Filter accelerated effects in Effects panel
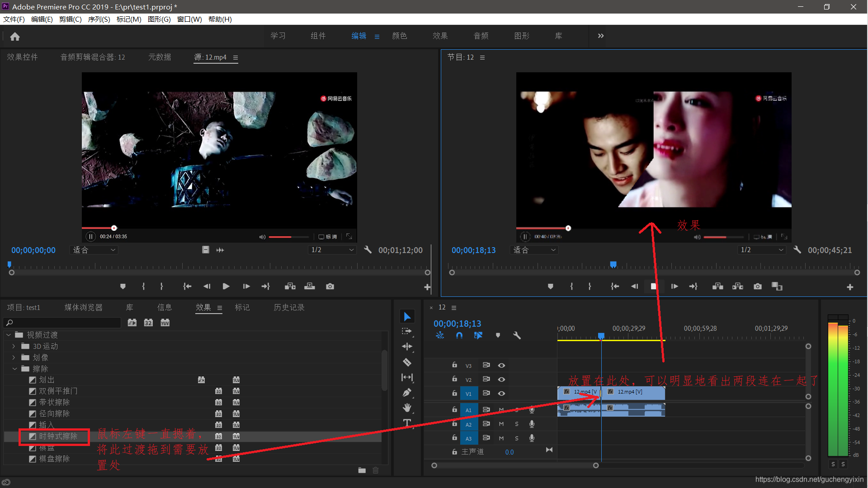868x488 pixels. click(132, 323)
